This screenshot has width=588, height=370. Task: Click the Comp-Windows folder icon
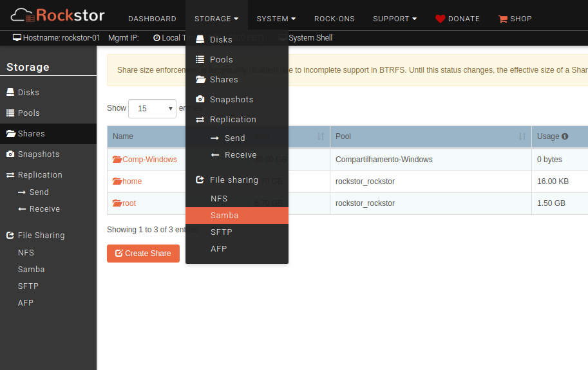click(x=117, y=159)
